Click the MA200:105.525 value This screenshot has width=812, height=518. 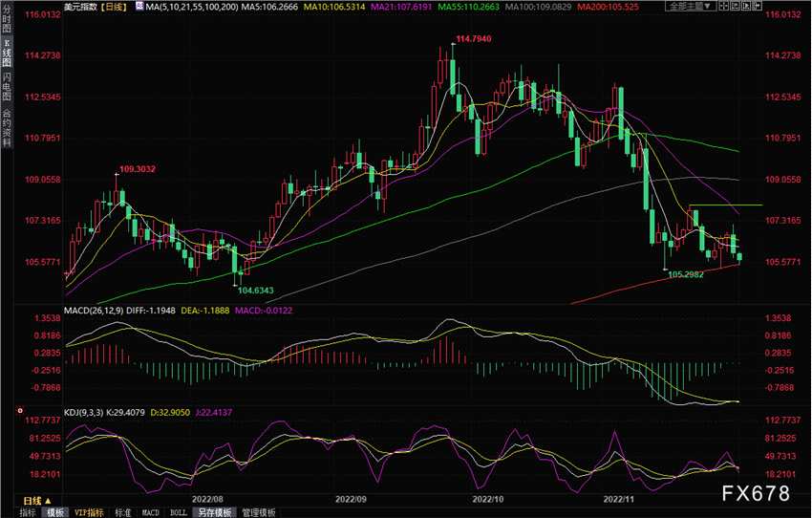(x=608, y=7)
